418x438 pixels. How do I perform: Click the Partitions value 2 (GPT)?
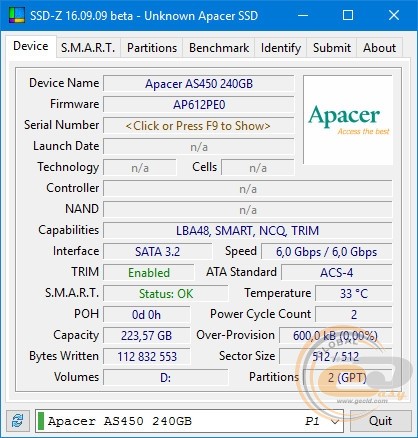[x=347, y=378]
